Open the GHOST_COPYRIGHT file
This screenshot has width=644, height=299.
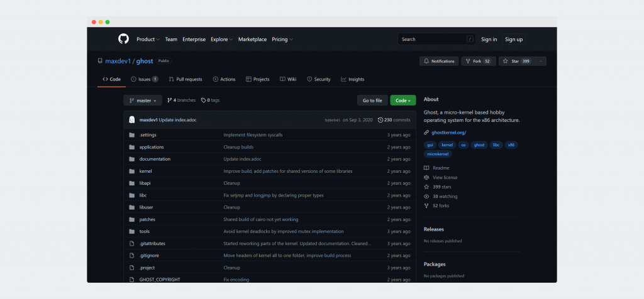tap(160, 280)
